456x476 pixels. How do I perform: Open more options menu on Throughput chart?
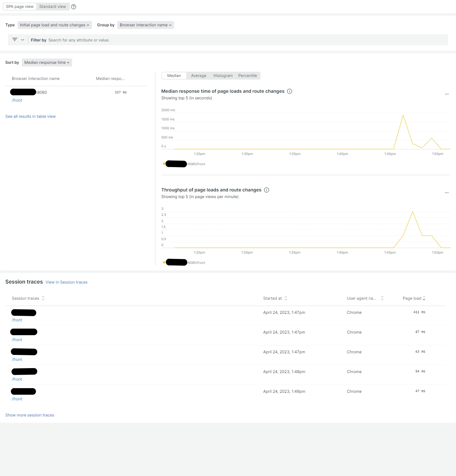[x=447, y=193]
